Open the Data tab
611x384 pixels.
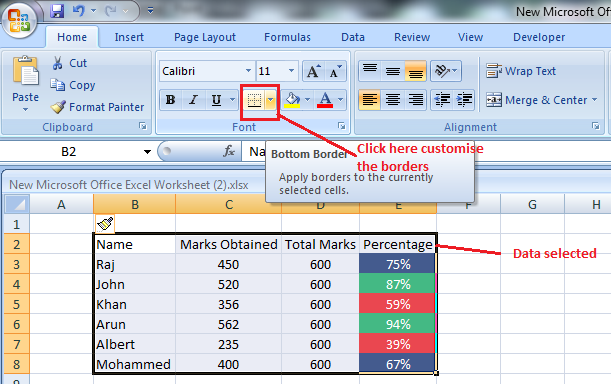353,37
